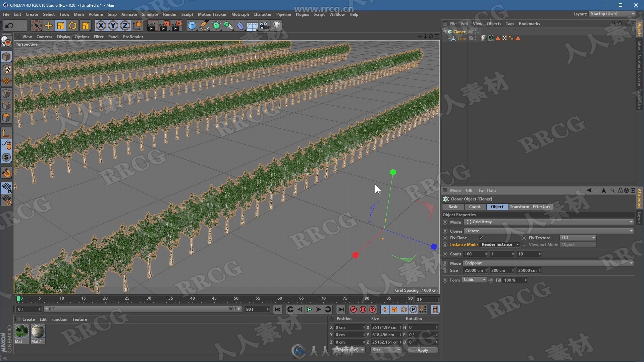Activate the Rotate tool
Screen dimensions: 644x362
tap(73, 26)
